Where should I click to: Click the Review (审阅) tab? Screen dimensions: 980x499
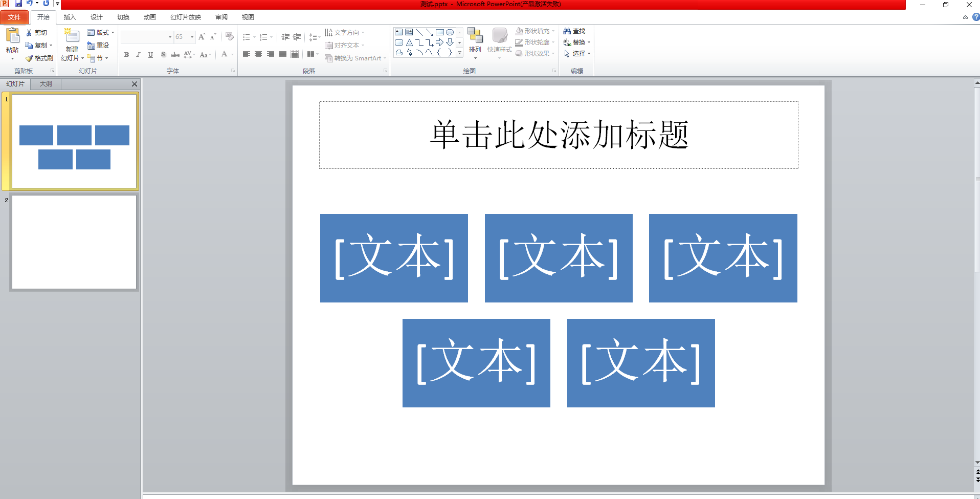221,17
